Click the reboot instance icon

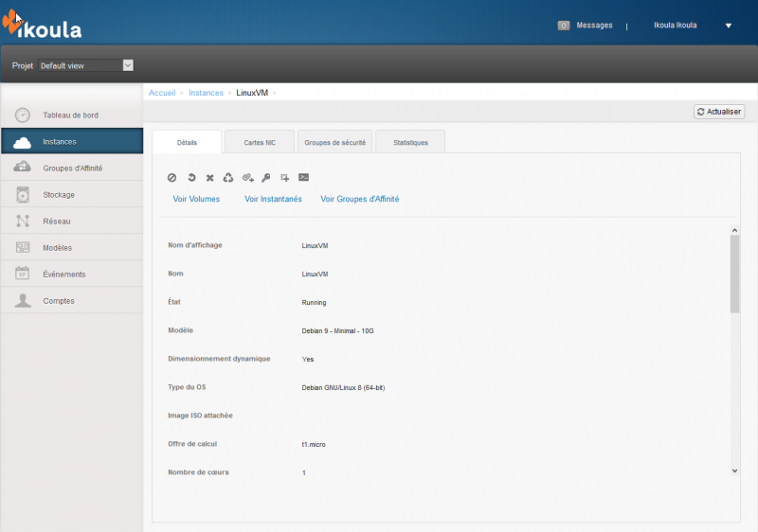(191, 178)
